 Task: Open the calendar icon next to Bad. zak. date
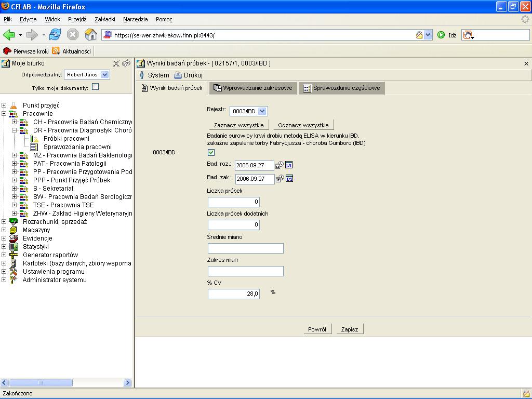tap(289, 179)
